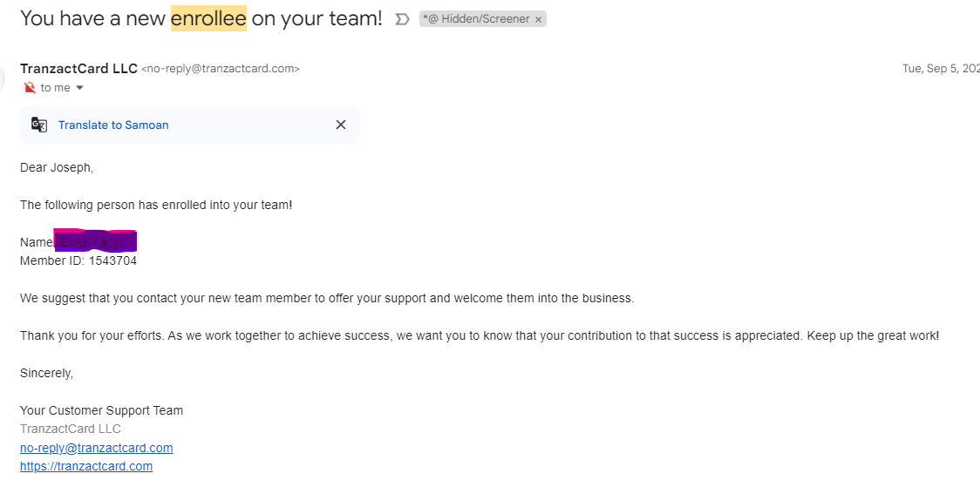Screen dimensions: 980x487
Task: Remove the Hidden/Screener label with its x
Action: point(538,19)
